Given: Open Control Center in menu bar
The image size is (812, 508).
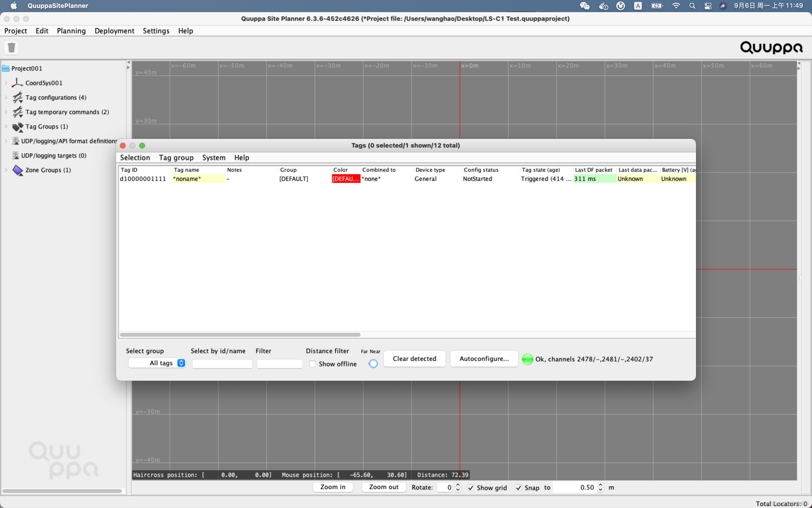Looking at the screenshot, I should pyautogui.click(x=708, y=6).
